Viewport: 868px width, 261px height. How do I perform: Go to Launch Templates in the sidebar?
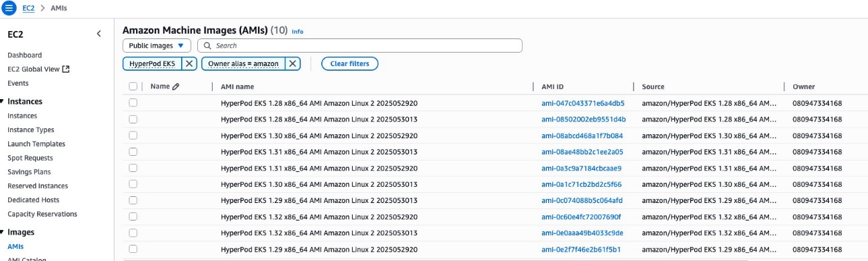pos(36,144)
